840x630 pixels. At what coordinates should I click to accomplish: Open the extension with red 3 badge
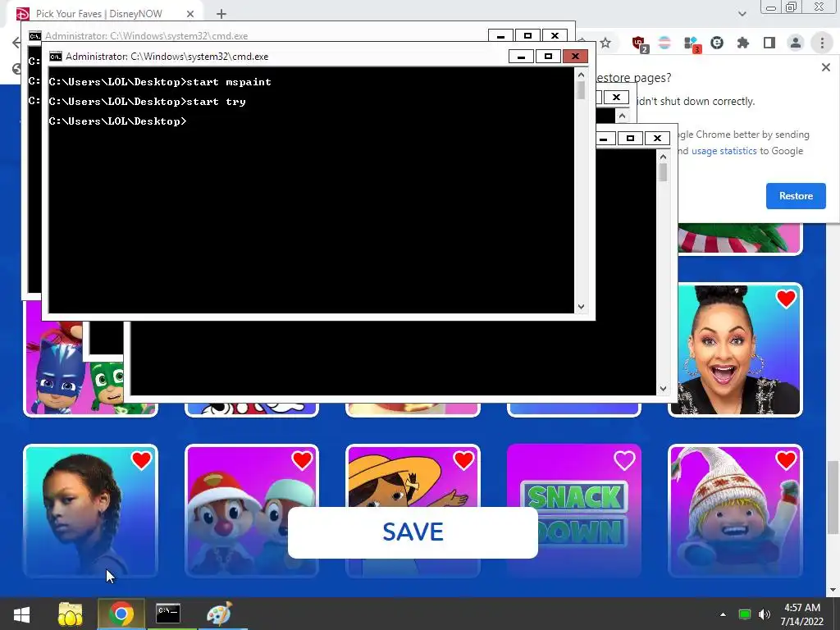point(691,43)
